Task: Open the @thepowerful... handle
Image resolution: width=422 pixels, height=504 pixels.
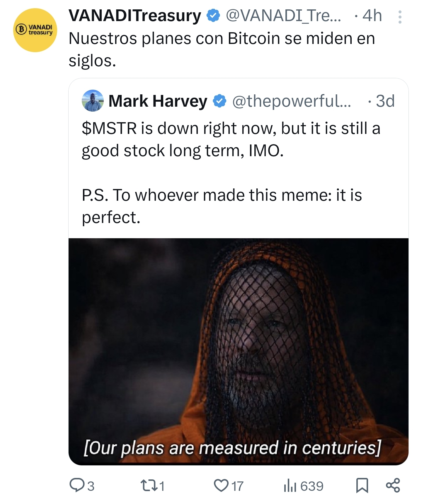Action: 292,101
